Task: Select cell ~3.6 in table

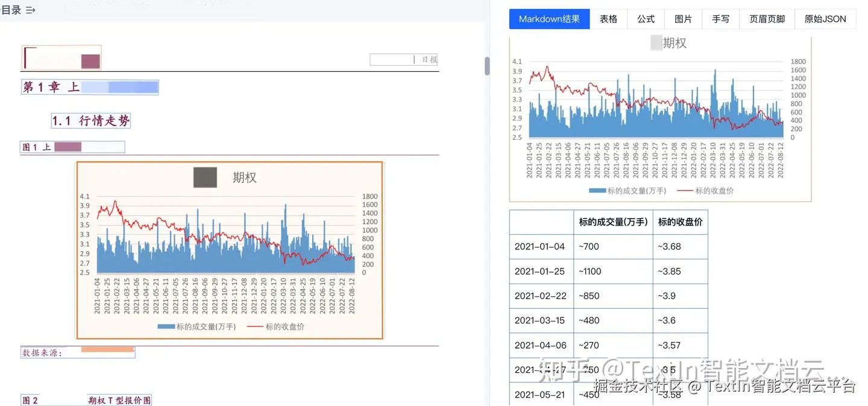Action: click(x=680, y=321)
